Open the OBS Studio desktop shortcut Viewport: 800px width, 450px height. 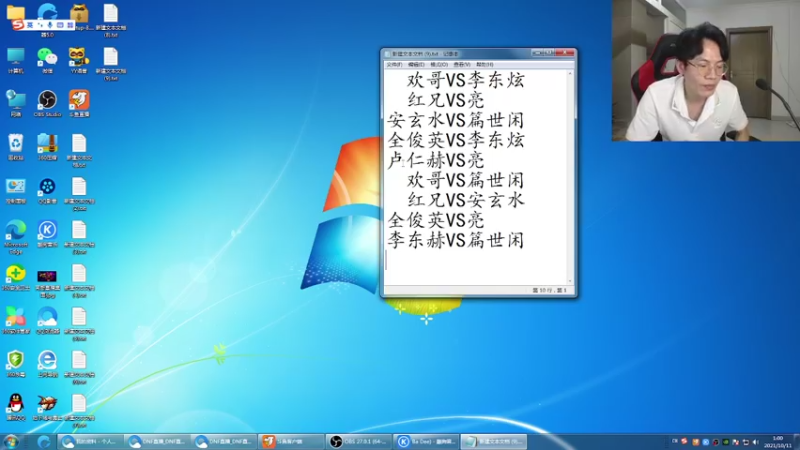(47, 104)
